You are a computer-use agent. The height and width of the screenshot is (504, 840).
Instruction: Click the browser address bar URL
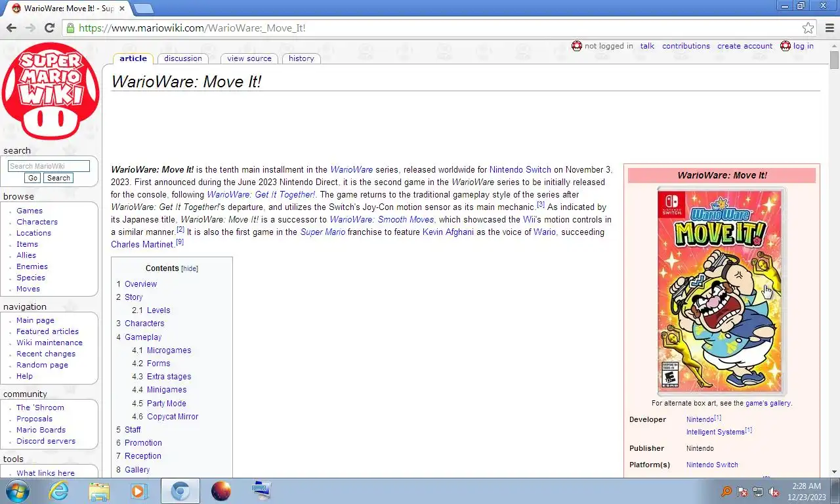click(192, 28)
